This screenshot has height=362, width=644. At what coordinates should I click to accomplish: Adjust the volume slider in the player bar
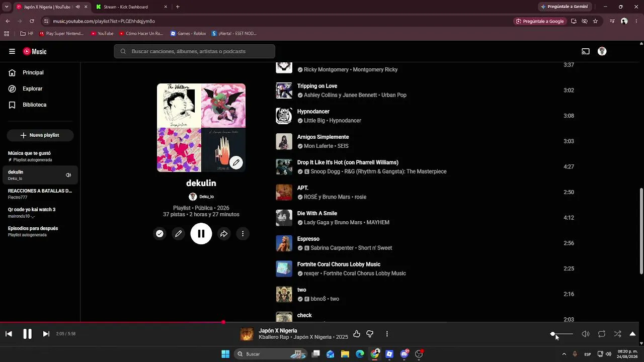pyautogui.click(x=562, y=334)
